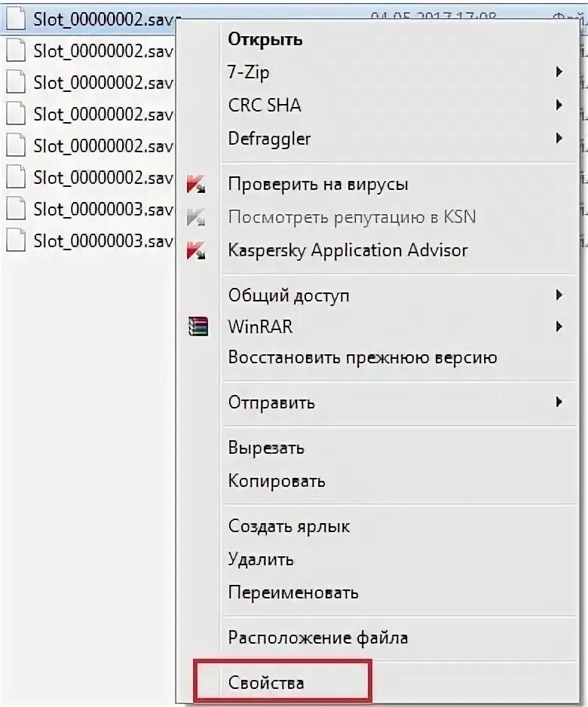Screen dimensions: 588x707
Task: Click the Kaspersky Application Advisor icon
Action: point(197,250)
